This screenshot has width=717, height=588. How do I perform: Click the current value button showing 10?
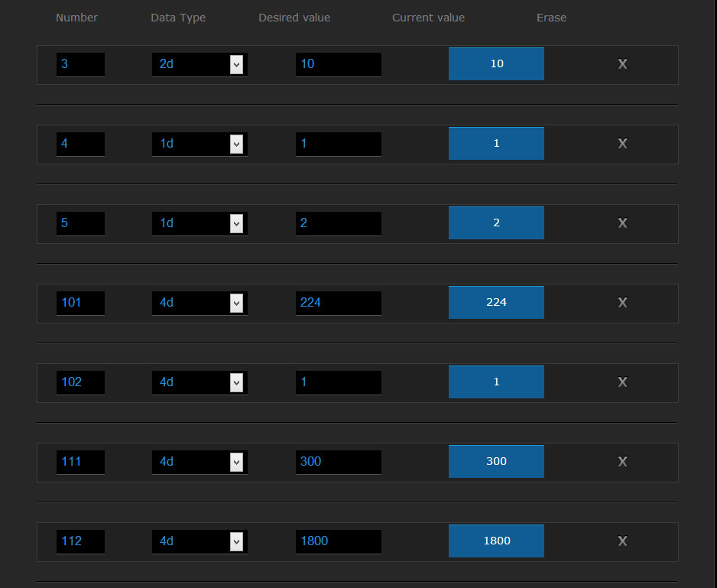pyautogui.click(x=496, y=64)
